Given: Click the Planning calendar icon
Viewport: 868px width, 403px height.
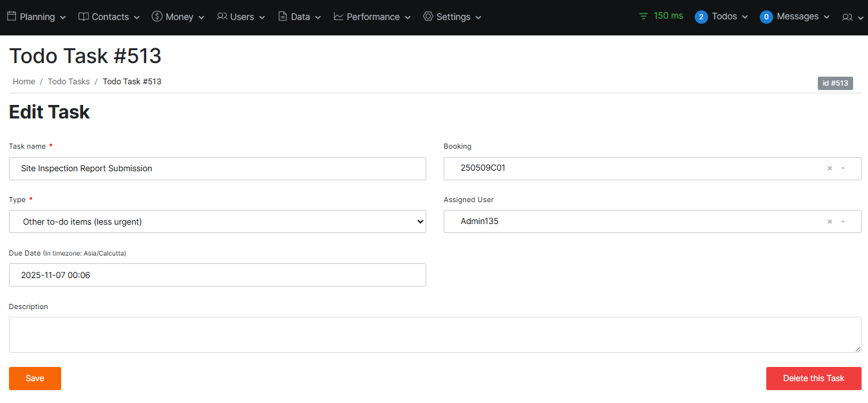Looking at the screenshot, I should click(x=12, y=16).
